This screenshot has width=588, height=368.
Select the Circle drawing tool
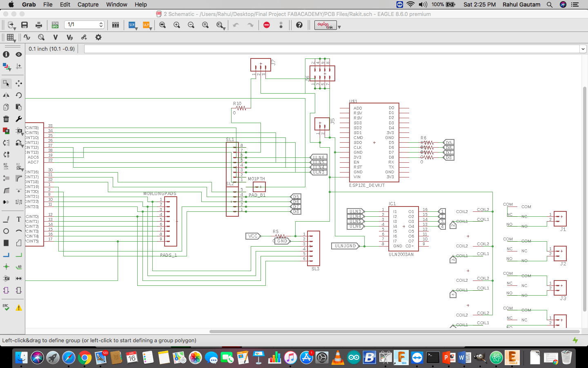click(x=6, y=231)
